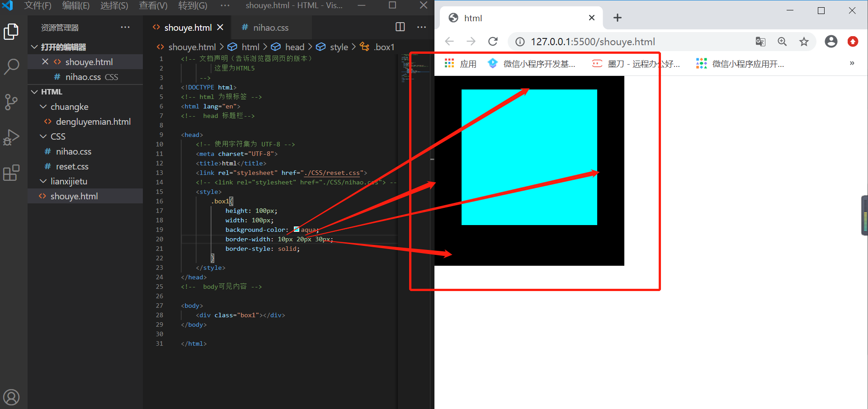Open explorer panel more actions menu

(125, 27)
